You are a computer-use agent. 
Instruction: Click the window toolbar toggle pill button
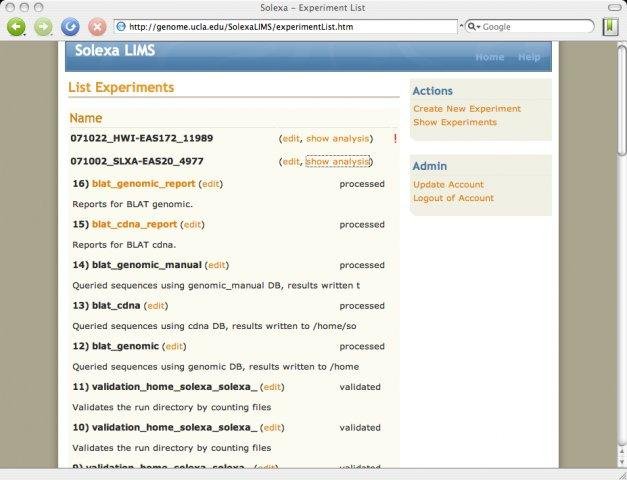click(x=614, y=8)
